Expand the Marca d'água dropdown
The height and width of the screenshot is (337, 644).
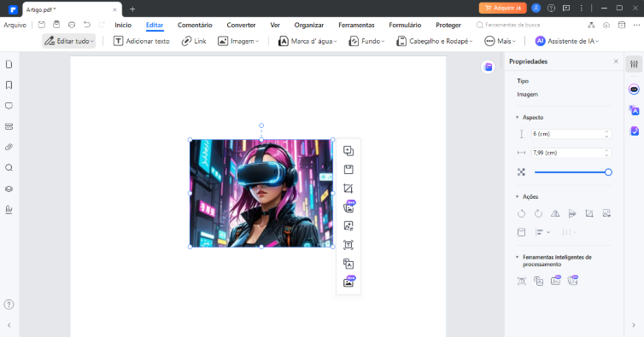pos(307,41)
